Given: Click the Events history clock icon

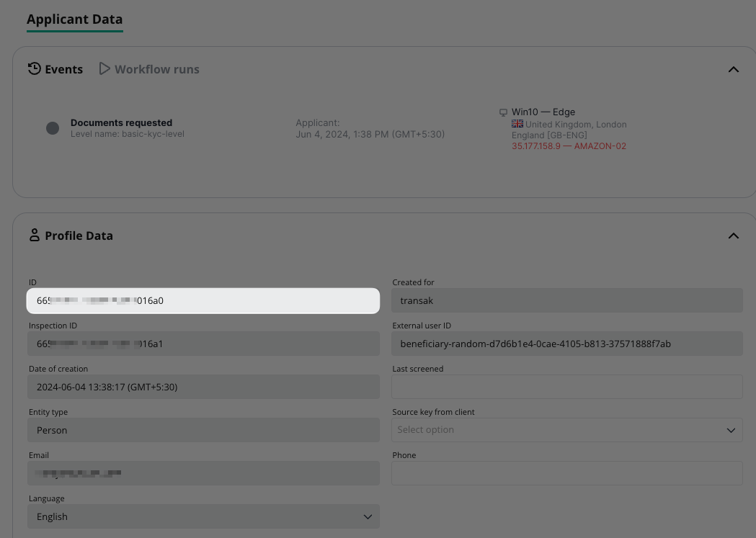Looking at the screenshot, I should 34,69.
